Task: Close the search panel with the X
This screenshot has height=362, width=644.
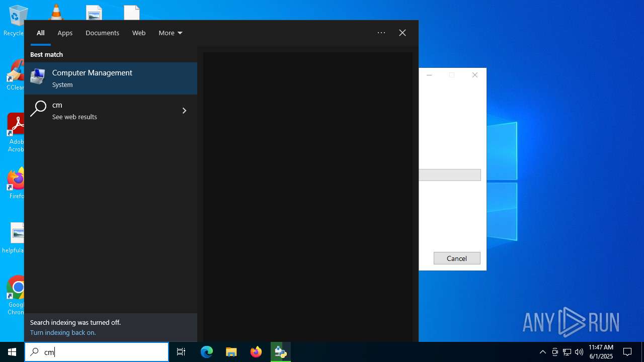Action: (x=403, y=33)
